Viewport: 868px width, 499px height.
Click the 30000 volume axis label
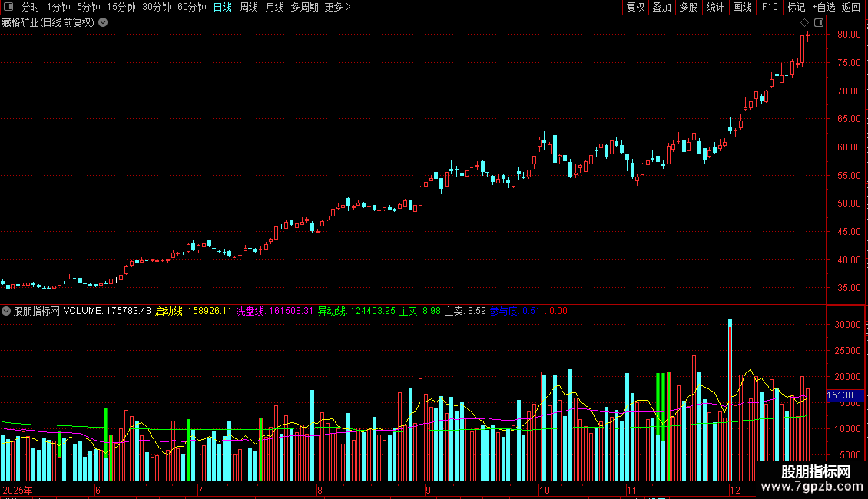[847, 325]
